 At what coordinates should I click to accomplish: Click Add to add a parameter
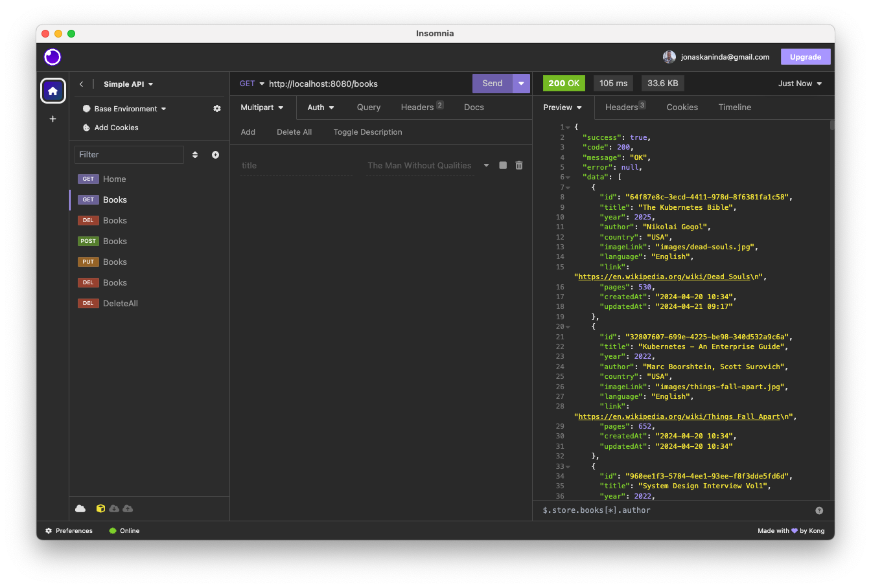coord(248,132)
